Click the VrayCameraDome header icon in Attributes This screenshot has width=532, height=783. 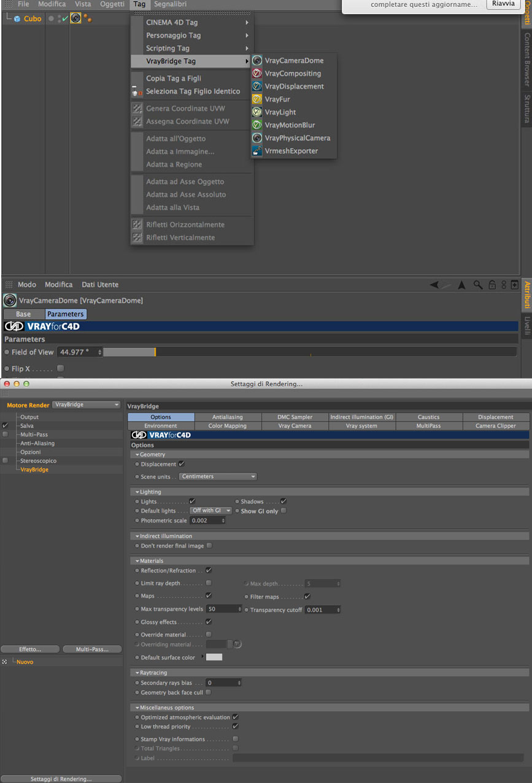coord(10,301)
